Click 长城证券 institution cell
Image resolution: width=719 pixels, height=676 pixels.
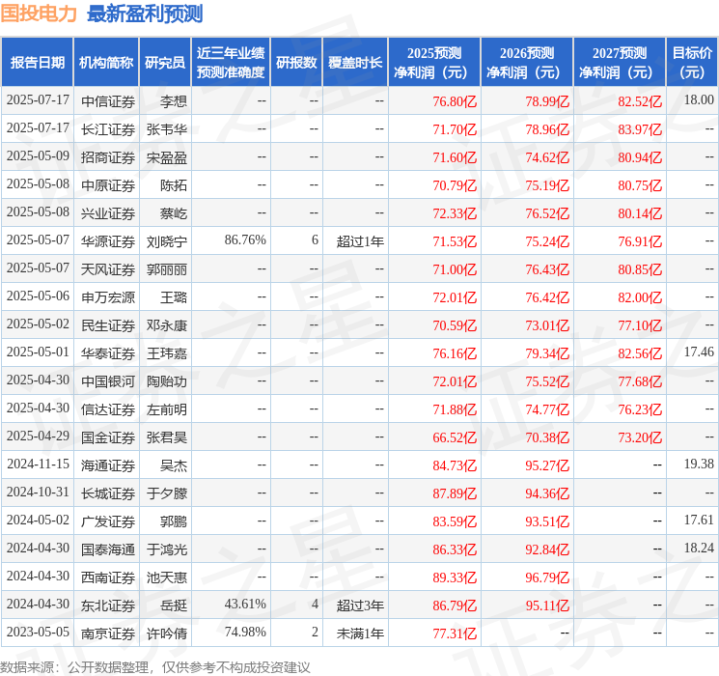tap(108, 493)
